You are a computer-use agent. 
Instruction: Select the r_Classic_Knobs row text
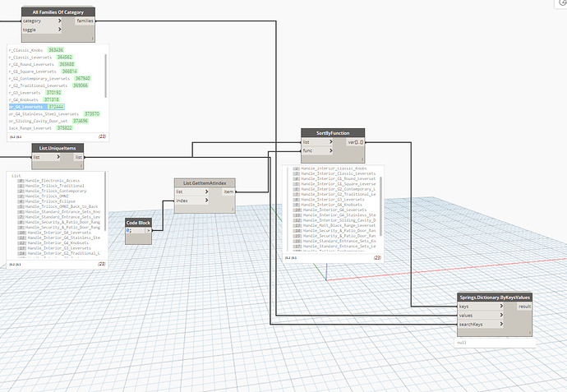coord(25,50)
